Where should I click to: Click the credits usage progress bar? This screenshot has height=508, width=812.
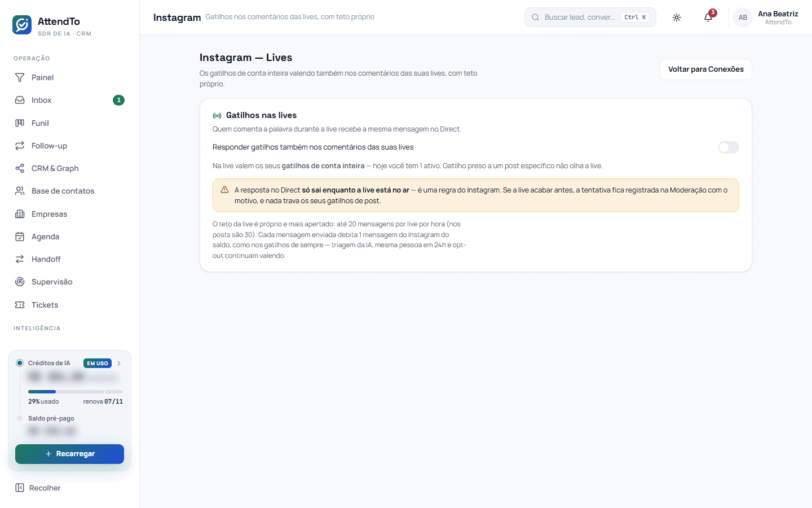click(x=76, y=391)
